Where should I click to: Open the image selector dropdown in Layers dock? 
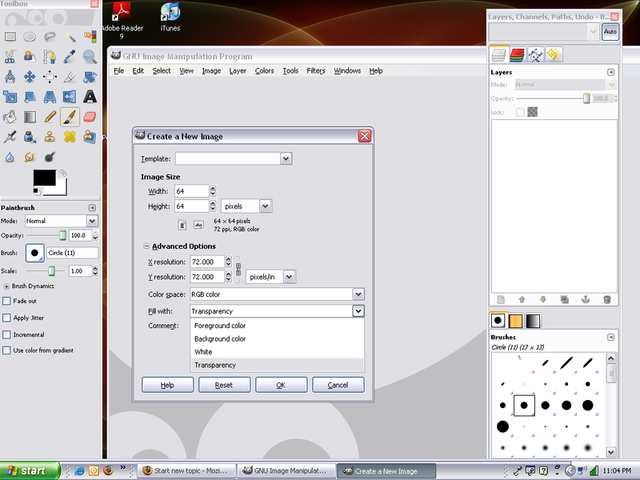tap(593, 32)
